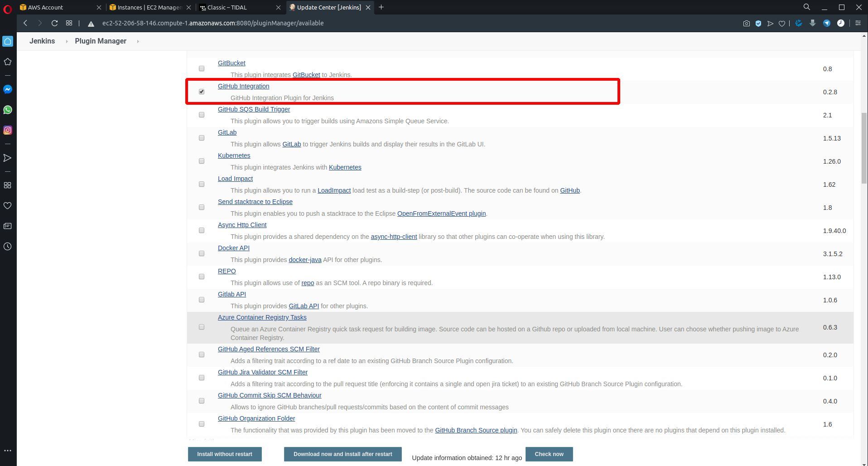This screenshot has height=466, width=868.
Task: Open WhatsApp from the Opera sidebar
Action: pyautogui.click(x=8, y=110)
